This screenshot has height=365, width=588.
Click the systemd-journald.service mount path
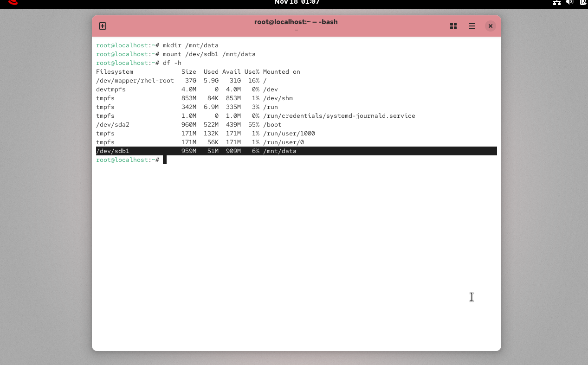tap(339, 116)
